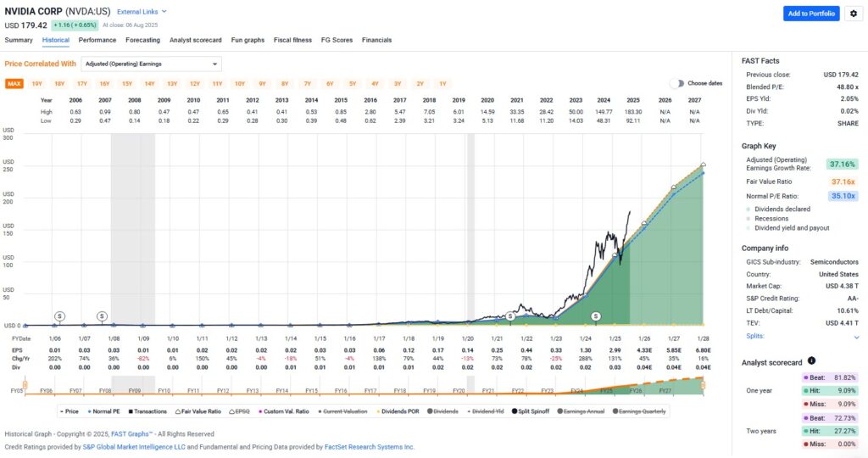868x458 pixels.
Task: Click the split marker circle near 1/21
Action: tap(510, 316)
